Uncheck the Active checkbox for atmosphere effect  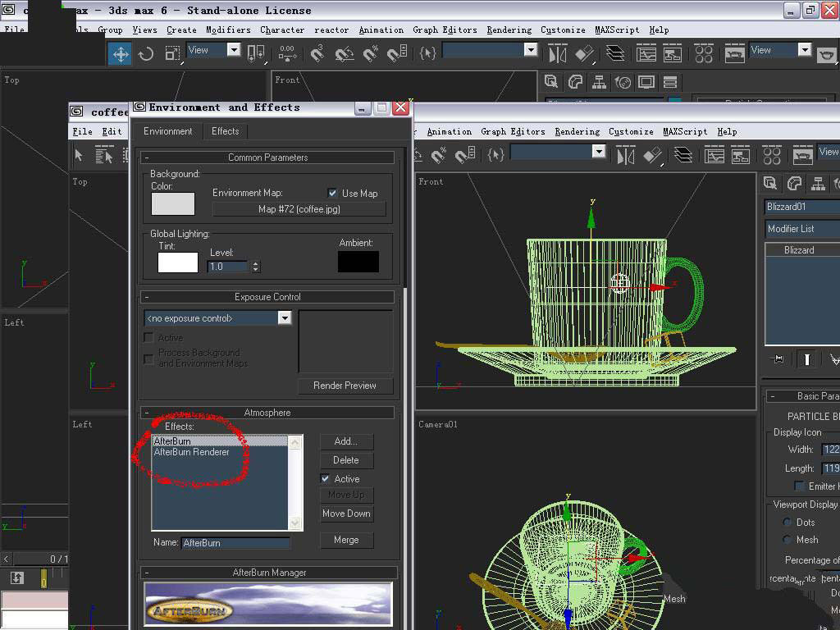point(326,478)
